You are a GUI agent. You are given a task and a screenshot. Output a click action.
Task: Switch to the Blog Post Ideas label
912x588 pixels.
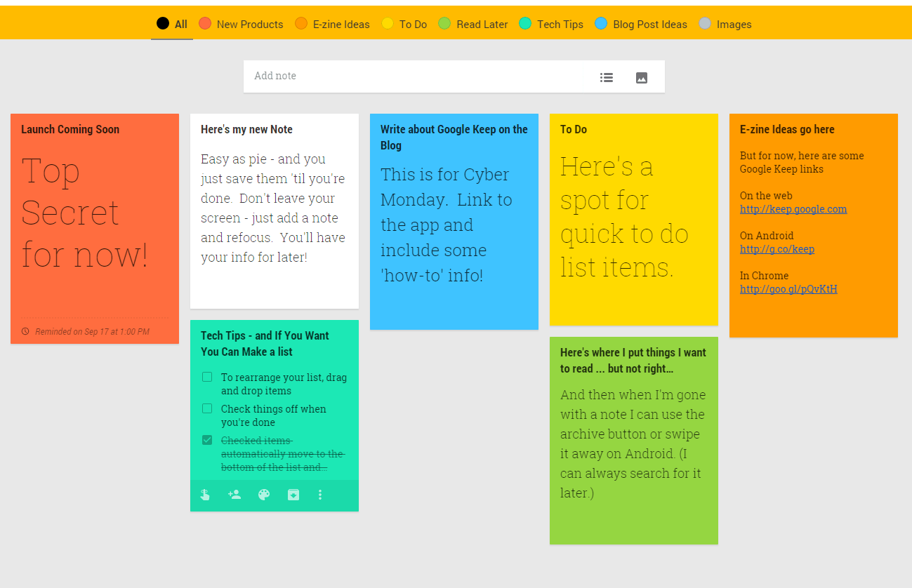(601, 23)
